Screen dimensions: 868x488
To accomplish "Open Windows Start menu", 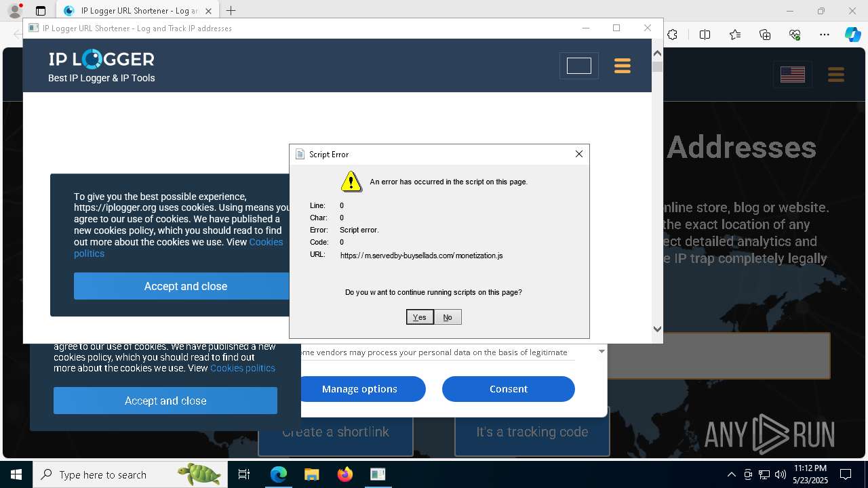I will coord(16,474).
